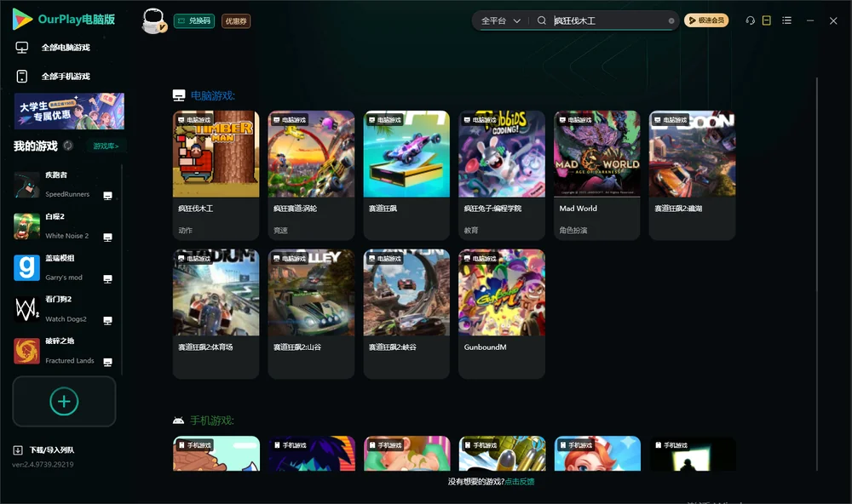Go to 全部电脑游戏 in sidebar
This screenshot has height=504, width=852.
pos(66,48)
